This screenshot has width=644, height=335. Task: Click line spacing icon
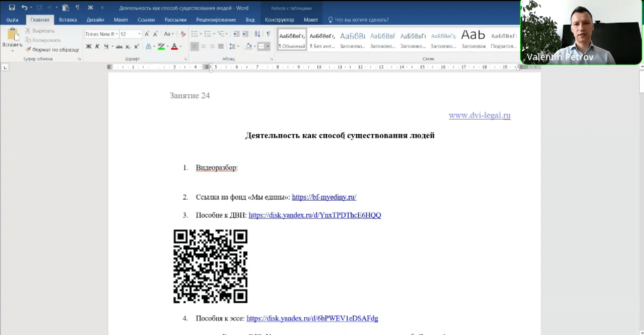point(232,46)
